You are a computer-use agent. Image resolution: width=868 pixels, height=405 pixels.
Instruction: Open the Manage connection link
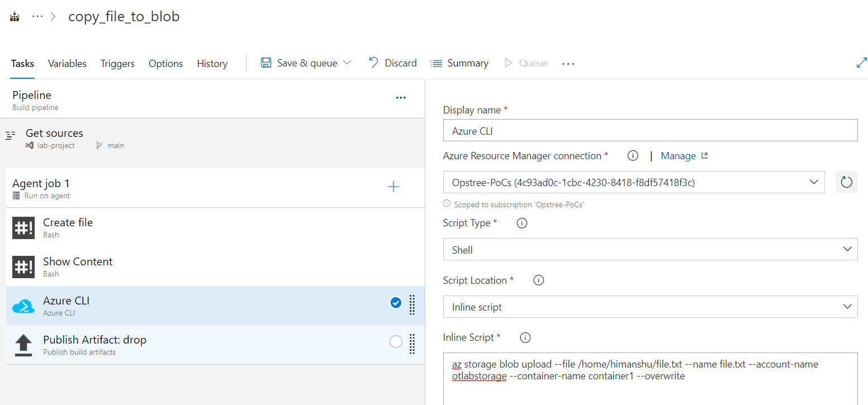coord(684,156)
